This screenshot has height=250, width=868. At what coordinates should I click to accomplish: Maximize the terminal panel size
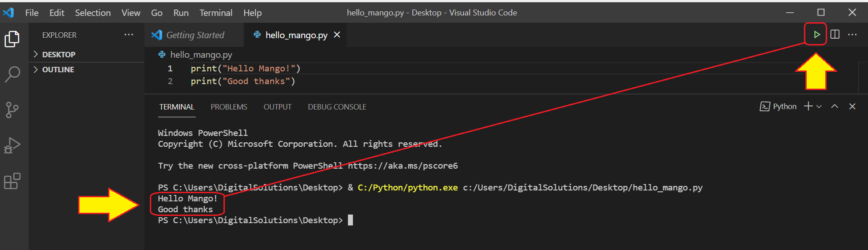[835, 106]
